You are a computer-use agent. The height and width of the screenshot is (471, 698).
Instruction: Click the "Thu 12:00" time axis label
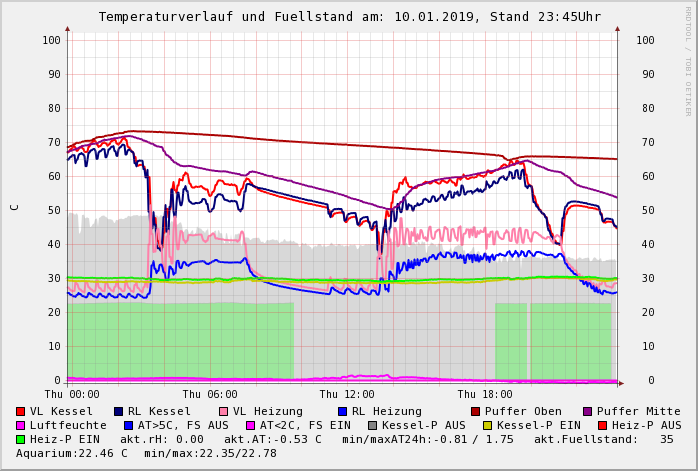(x=347, y=394)
